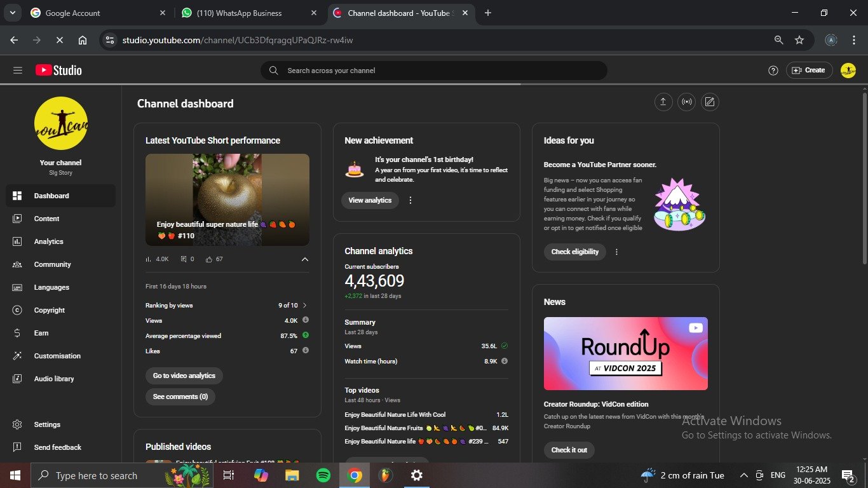Expand the Ranking by views arrow
The width and height of the screenshot is (868, 488).
point(305,306)
